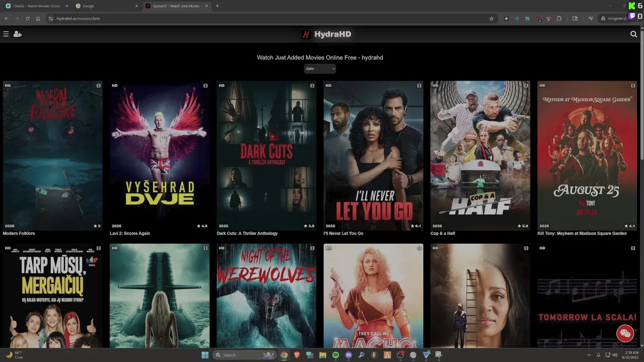Open the weather widget showing 66°F

tap(14, 355)
